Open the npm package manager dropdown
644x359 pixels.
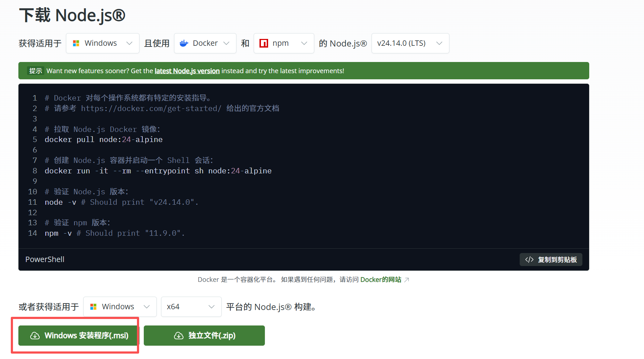[284, 43]
